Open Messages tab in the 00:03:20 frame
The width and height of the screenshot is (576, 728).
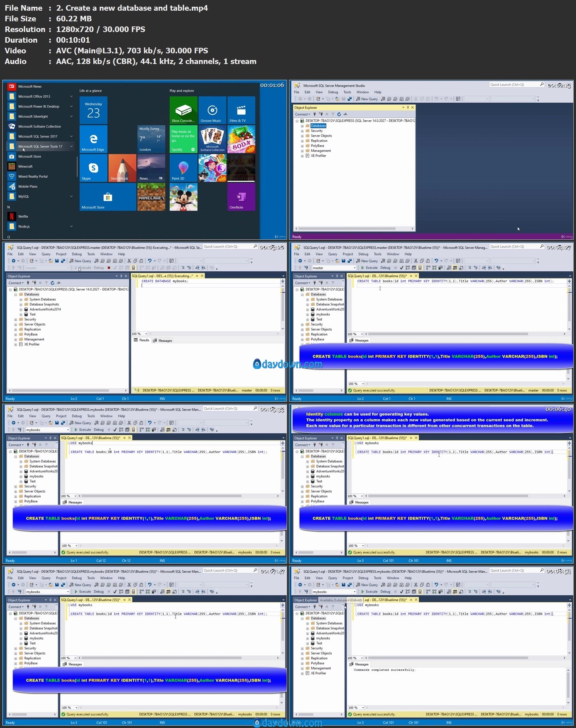pyautogui.click(x=162, y=340)
